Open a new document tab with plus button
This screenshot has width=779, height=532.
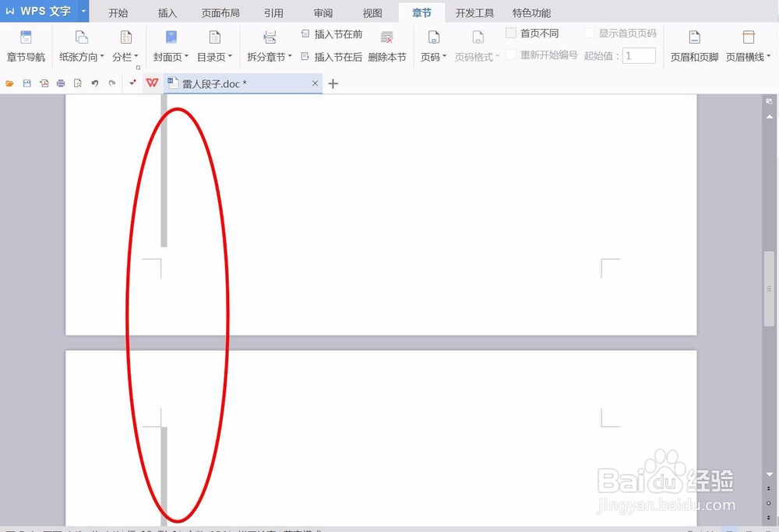point(333,83)
